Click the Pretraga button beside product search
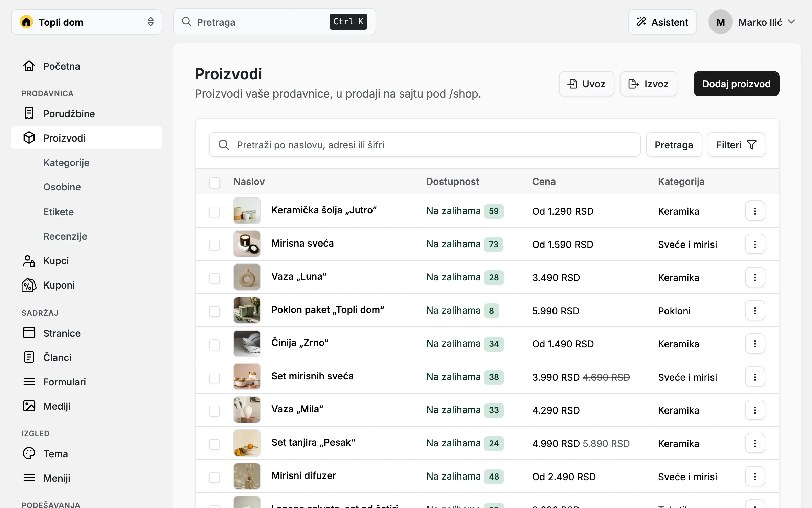 coord(674,145)
